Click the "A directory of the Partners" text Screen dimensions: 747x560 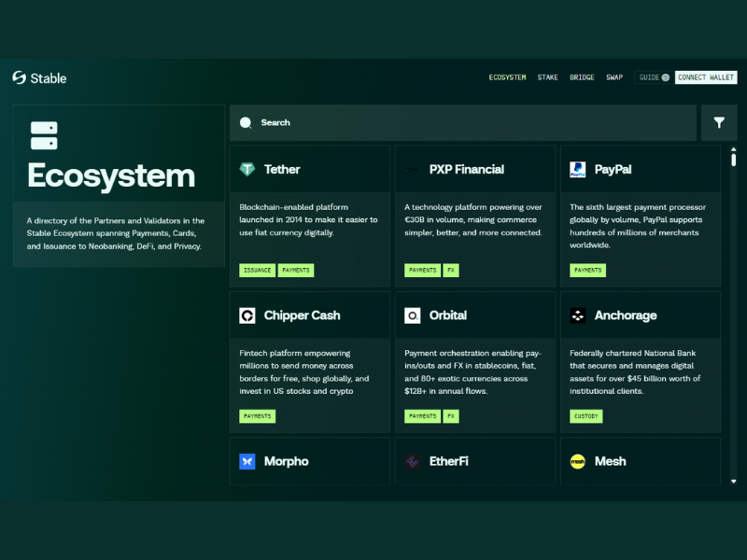(116, 233)
